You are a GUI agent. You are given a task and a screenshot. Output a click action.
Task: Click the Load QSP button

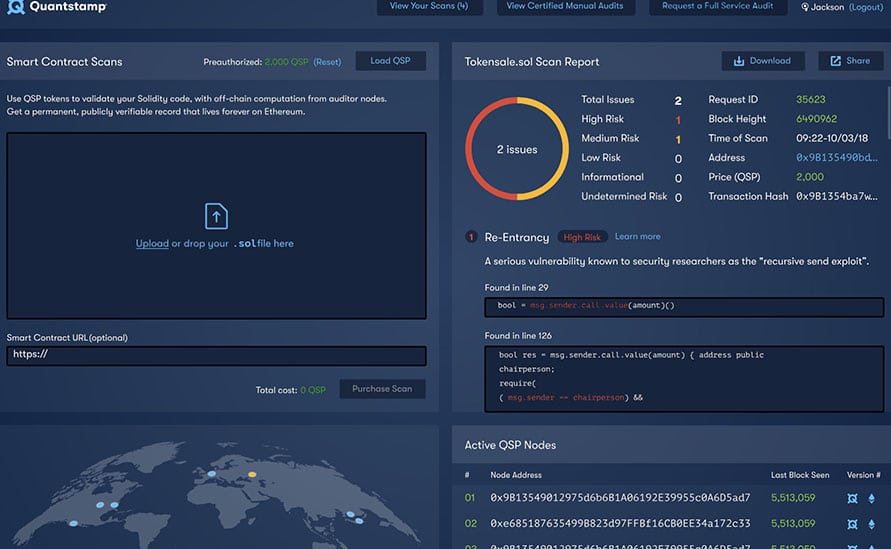pos(390,61)
